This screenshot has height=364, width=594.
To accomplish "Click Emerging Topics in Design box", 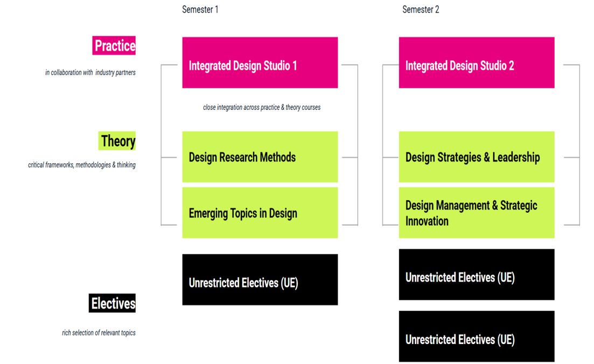I will 260,213.
